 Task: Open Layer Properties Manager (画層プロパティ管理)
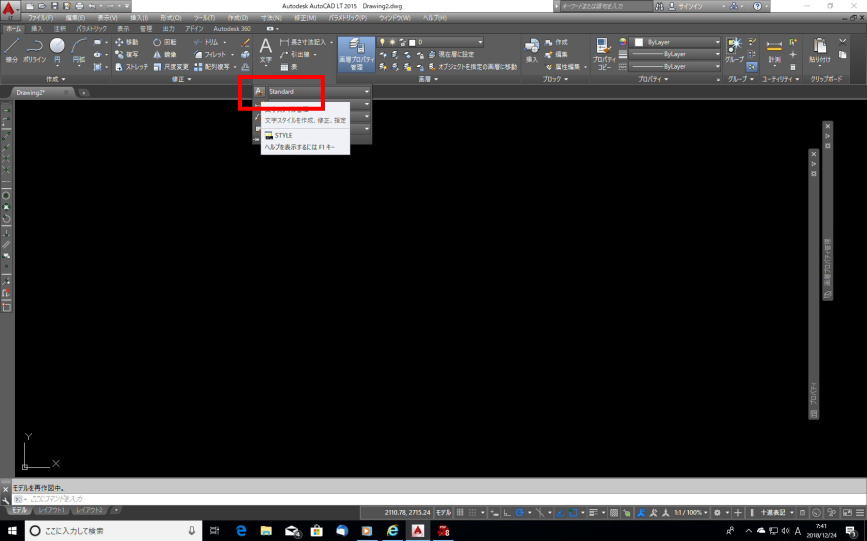(357, 54)
